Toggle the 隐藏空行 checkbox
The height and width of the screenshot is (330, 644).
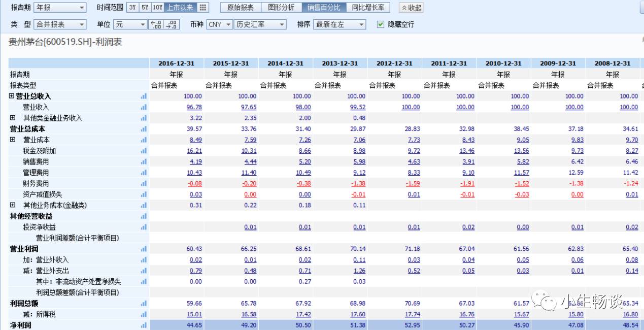point(381,24)
